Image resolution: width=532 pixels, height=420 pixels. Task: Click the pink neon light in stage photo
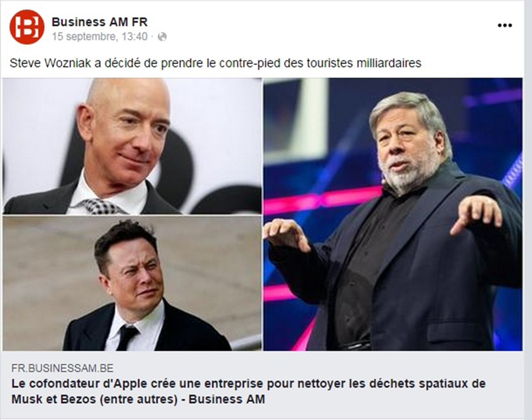point(322,200)
